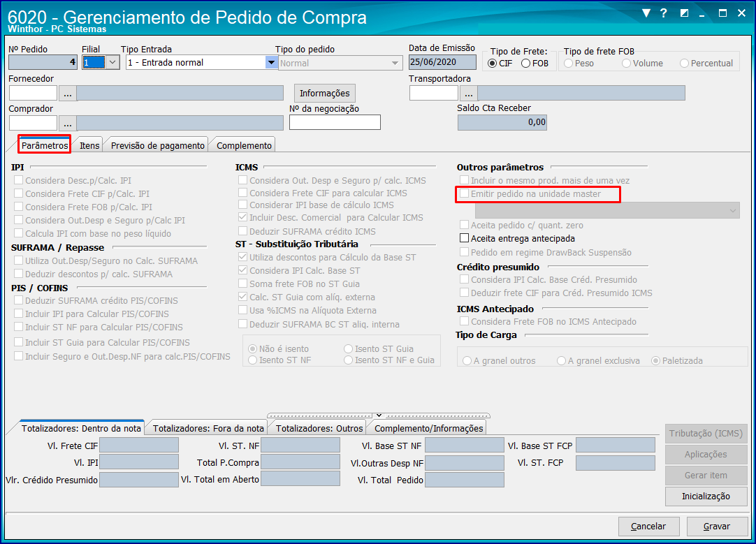Collapse the totalizadores panel chevron
756x544 pixels.
point(379,415)
